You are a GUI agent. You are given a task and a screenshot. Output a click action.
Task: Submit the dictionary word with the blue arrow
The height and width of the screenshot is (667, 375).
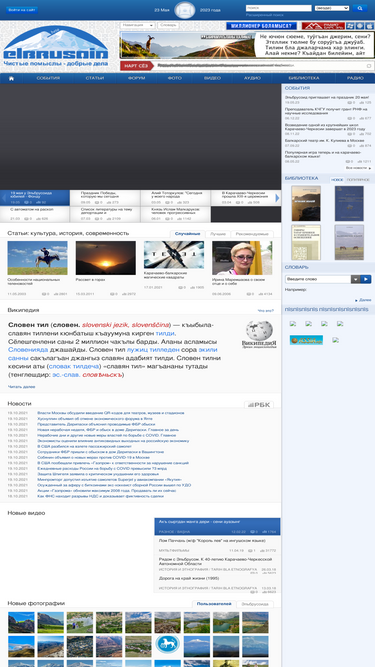(x=366, y=279)
